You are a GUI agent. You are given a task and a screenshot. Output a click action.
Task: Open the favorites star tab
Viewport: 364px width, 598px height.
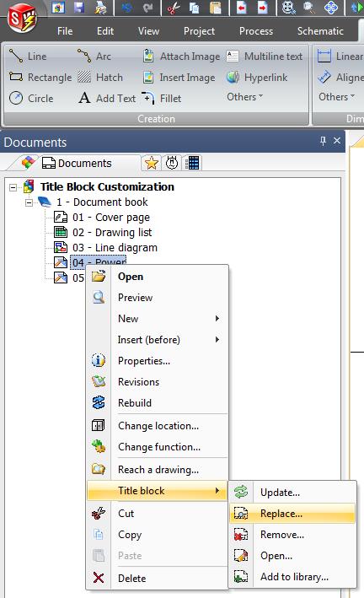152,164
